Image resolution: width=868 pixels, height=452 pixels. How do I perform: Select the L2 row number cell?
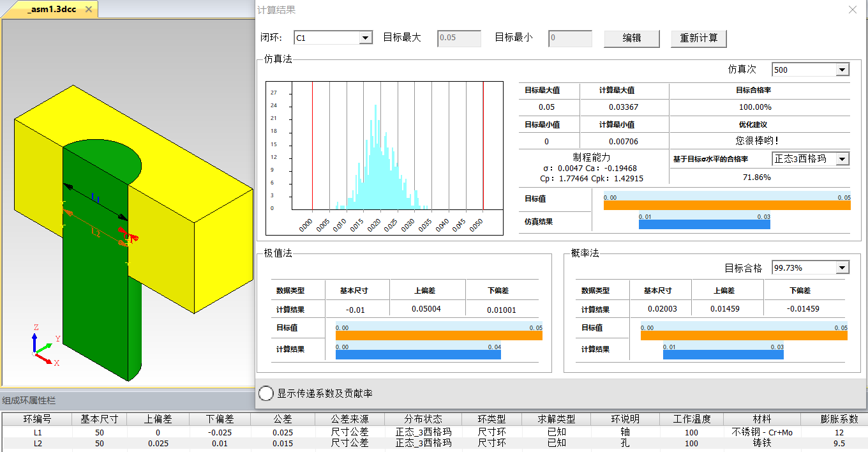37,442
